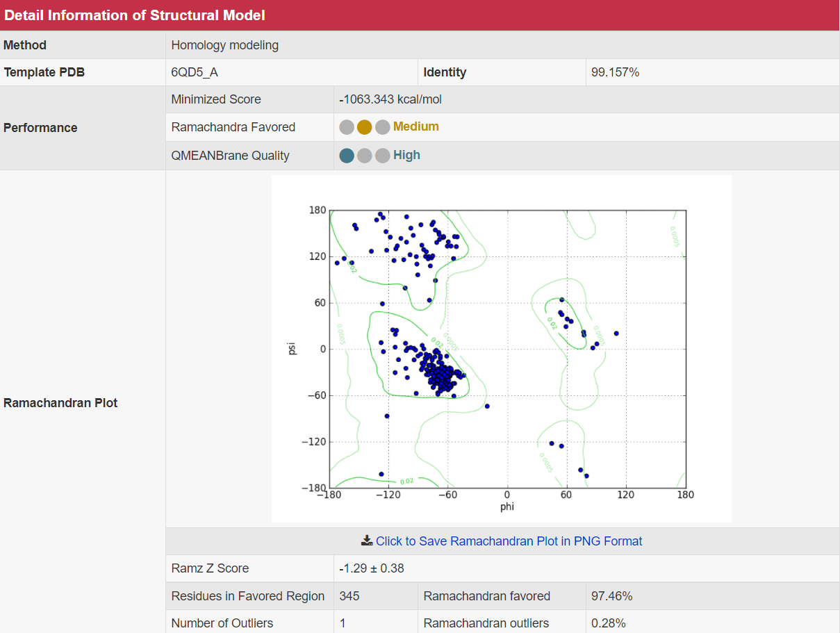
Task: Click the Detail Information of Structural Model header
Action: tap(135, 15)
